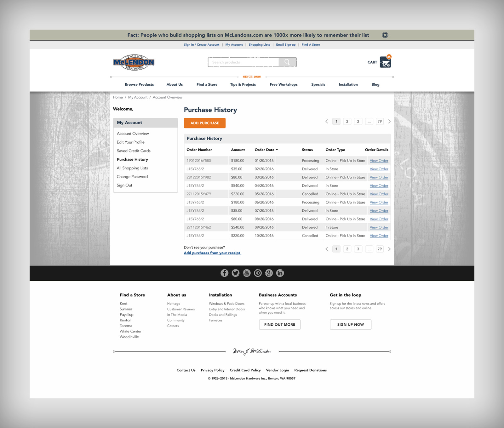Image resolution: width=504 pixels, height=428 pixels.
Task: Open the ellipsis pages in top pagination
Action: pyautogui.click(x=369, y=121)
